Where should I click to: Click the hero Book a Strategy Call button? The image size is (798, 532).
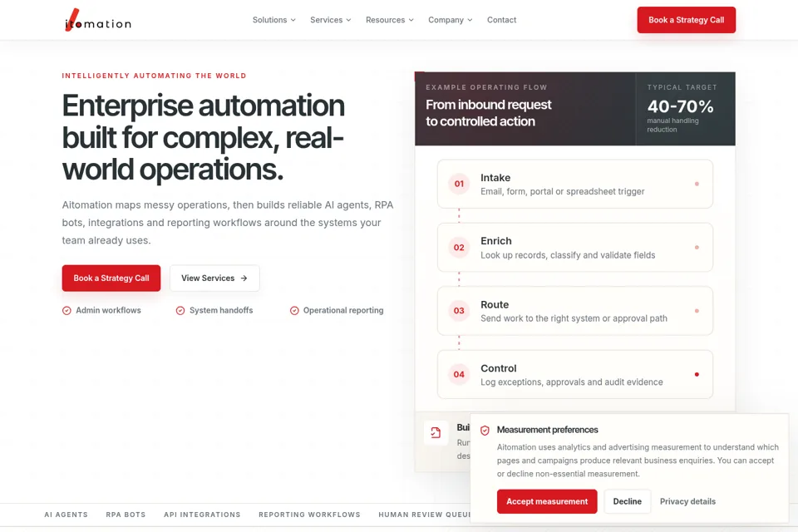pyautogui.click(x=111, y=278)
